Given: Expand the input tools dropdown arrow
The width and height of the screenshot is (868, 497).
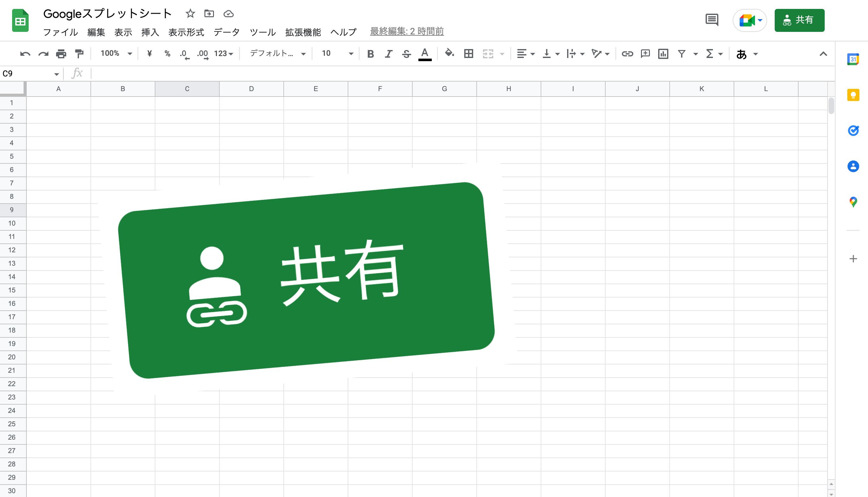Looking at the screenshot, I should click(x=756, y=54).
